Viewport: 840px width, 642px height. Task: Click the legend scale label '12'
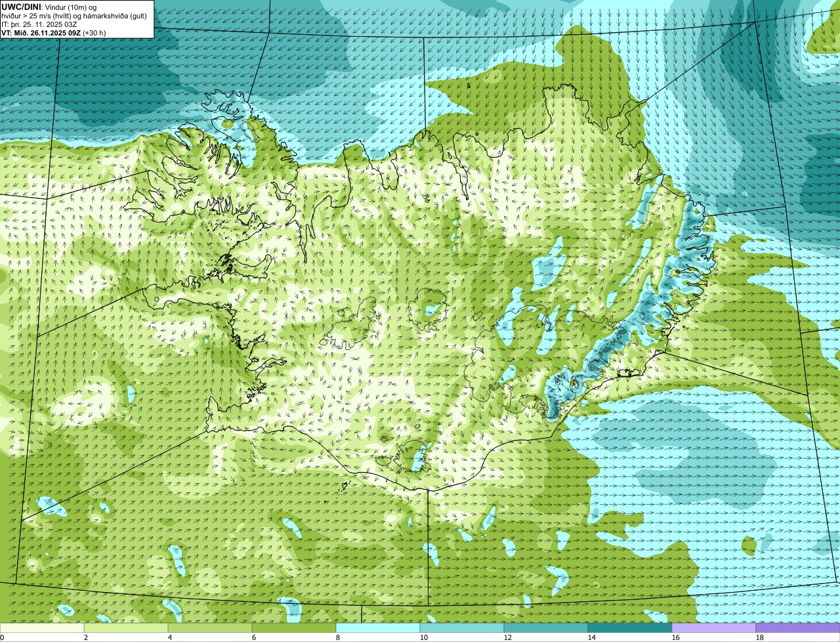pos(508,637)
